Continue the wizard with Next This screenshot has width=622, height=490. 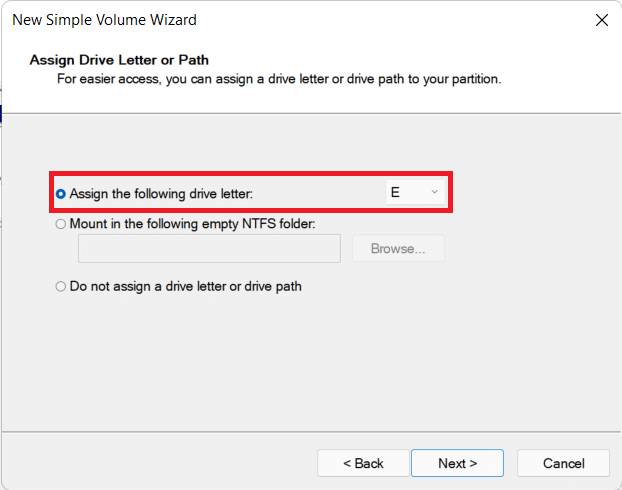(x=458, y=463)
